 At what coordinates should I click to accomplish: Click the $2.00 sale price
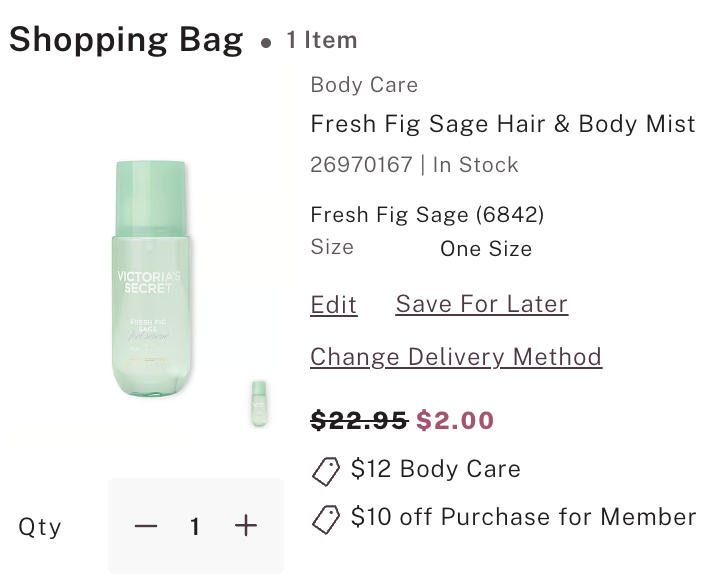(455, 421)
